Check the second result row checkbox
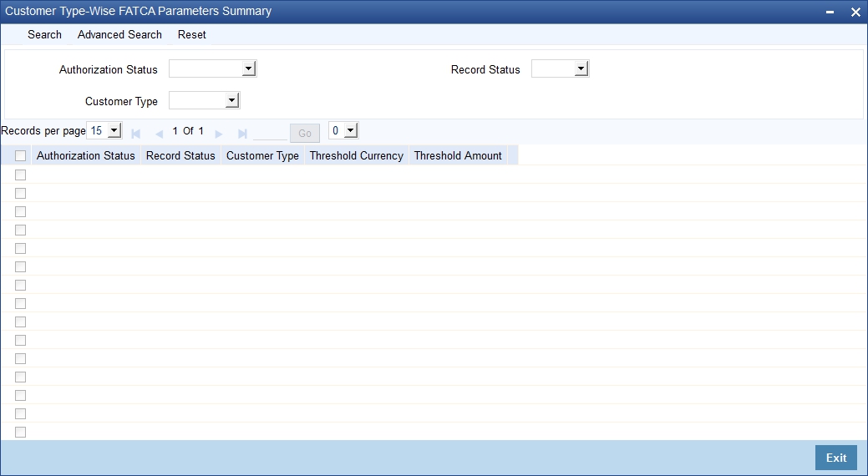 21,193
